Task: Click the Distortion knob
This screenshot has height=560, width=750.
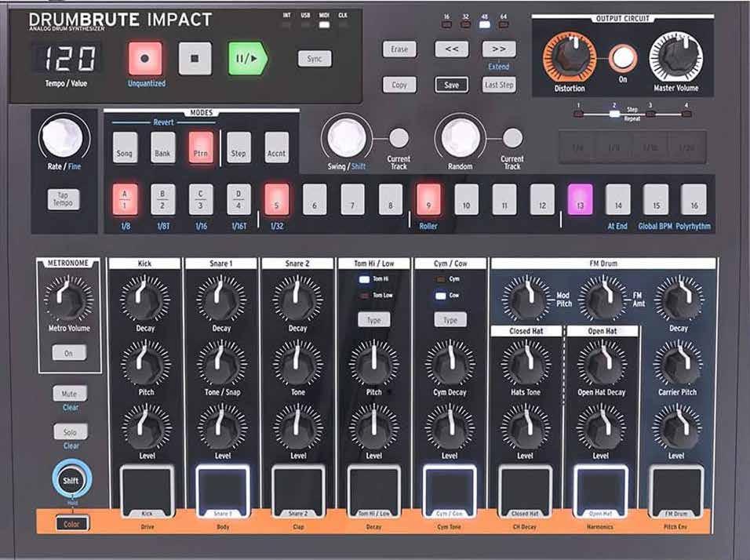Action: point(570,58)
